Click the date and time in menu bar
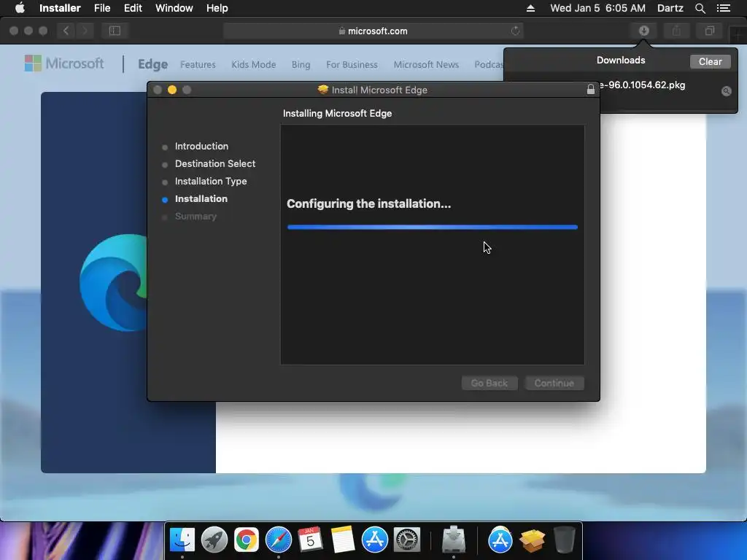Image resolution: width=747 pixels, height=560 pixels. [597, 8]
